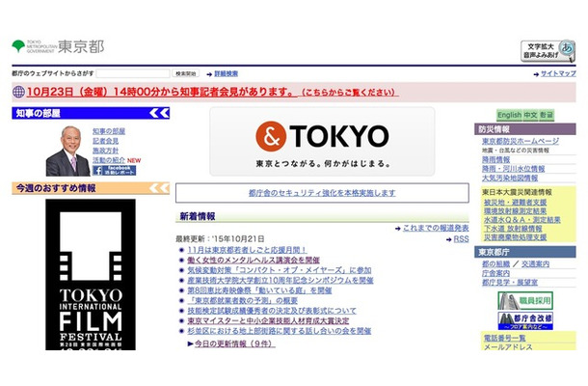Open the 文字拡大 音声よみあげ accessibility button
The height and width of the screenshot is (386, 588).
pyautogui.click(x=548, y=51)
